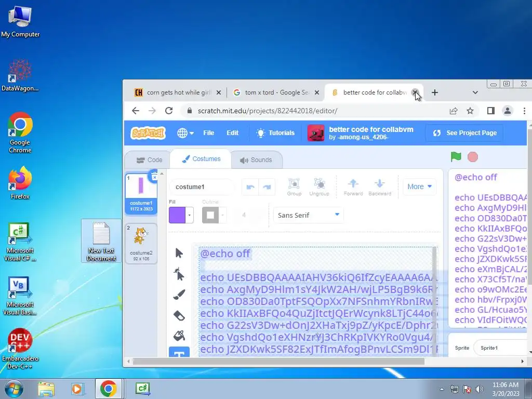Select the Brush tool in paint editor
Viewport: 532px width, 399px height.
coord(179,295)
